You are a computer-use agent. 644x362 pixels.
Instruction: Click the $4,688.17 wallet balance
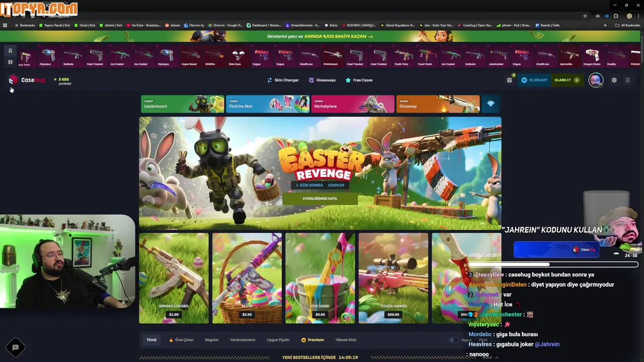coord(562,80)
